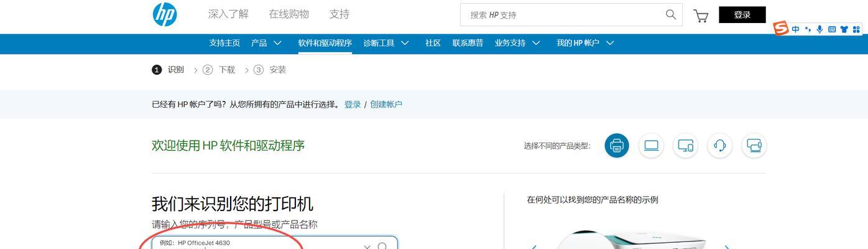Image resolution: width=868 pixels, height=249 pixels.
Task: Expand the 产品 dropdown chevron
Action: 277,43
